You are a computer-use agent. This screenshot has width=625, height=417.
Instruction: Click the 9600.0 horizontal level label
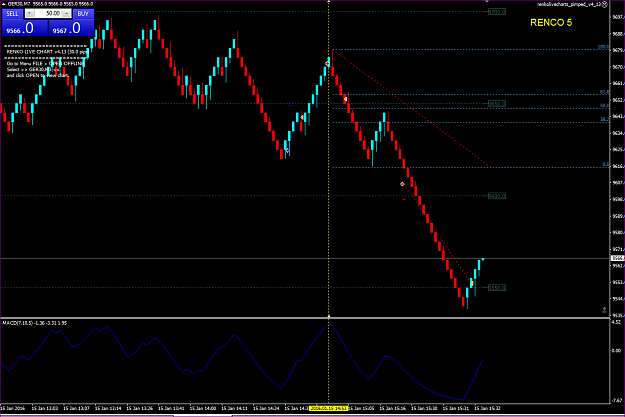click(497, 196)
